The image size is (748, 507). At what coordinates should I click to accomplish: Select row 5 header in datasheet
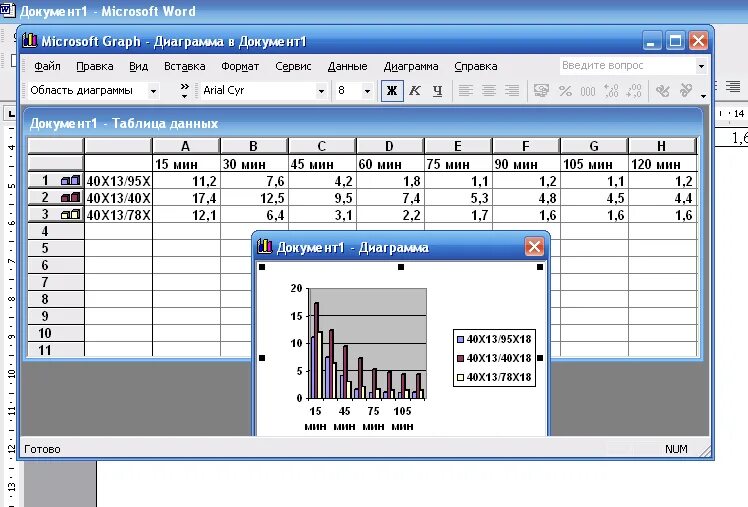click(x=56, y=248)
